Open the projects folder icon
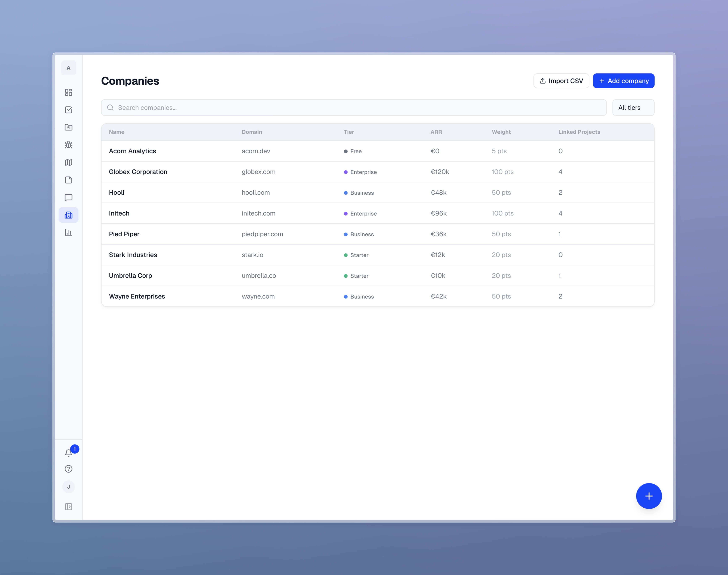728x575 pixels. coord(69,127)
